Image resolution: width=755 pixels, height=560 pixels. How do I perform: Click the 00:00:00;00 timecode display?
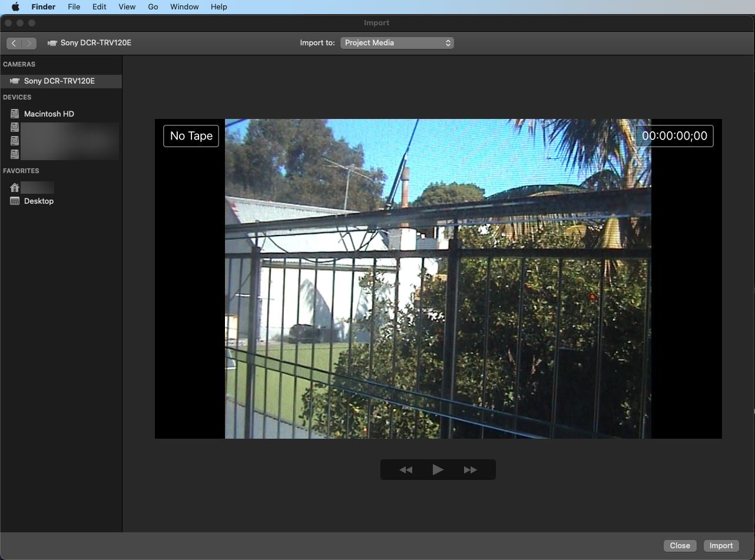pyautogui.click(x=674, y=136)
